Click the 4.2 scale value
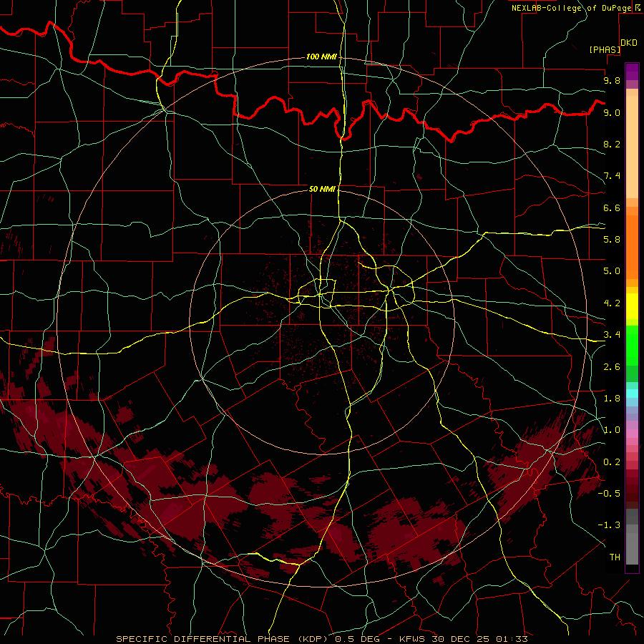 (612, 303)
